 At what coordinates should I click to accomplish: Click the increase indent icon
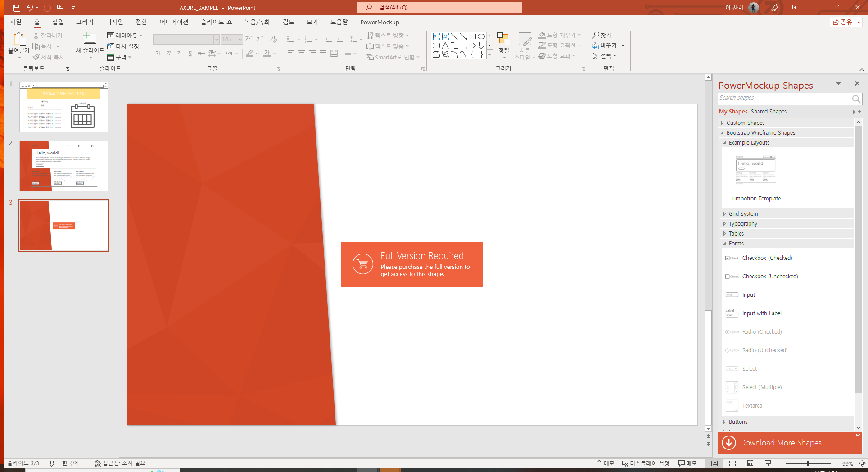pyautogui.click(x=340, y=39)
